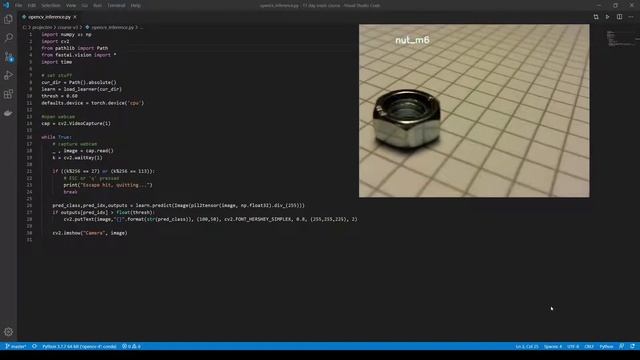Expand the course-v3 breadcrumb segment
Screen dimensions: 640x360
click(x=67, y=27)
